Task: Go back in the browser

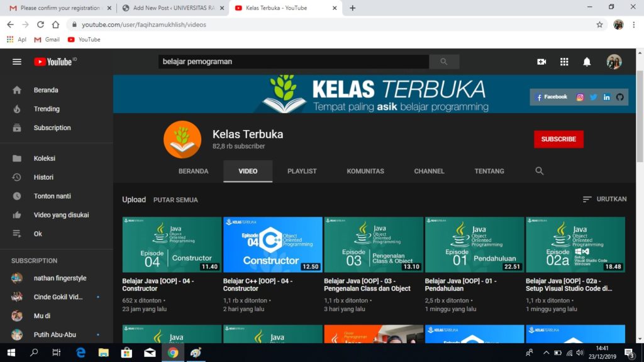Action: [x=10, y=25]
